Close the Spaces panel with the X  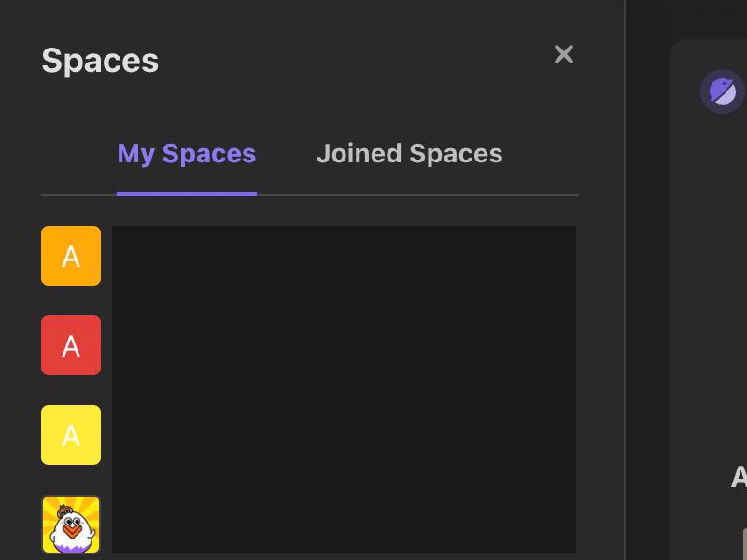point(564,54)
